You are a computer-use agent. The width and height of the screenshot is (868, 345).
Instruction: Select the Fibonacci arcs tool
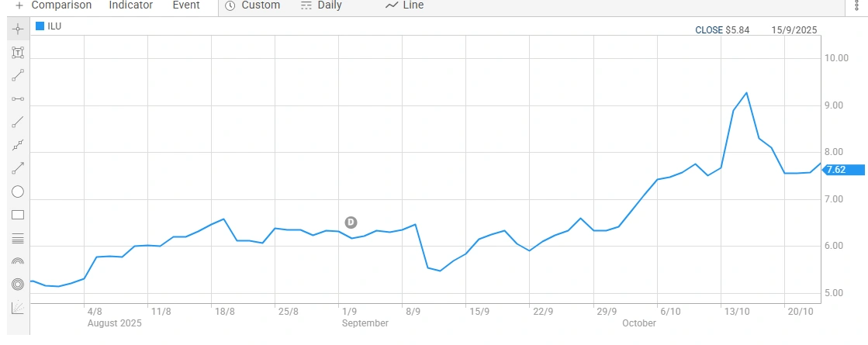point(18,261)
